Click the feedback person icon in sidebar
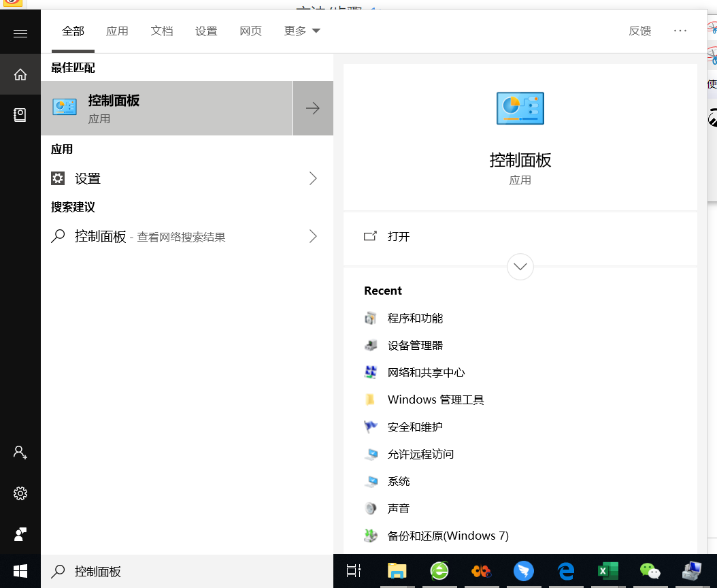This screenshot has width=717, height=588. (20, 534)
